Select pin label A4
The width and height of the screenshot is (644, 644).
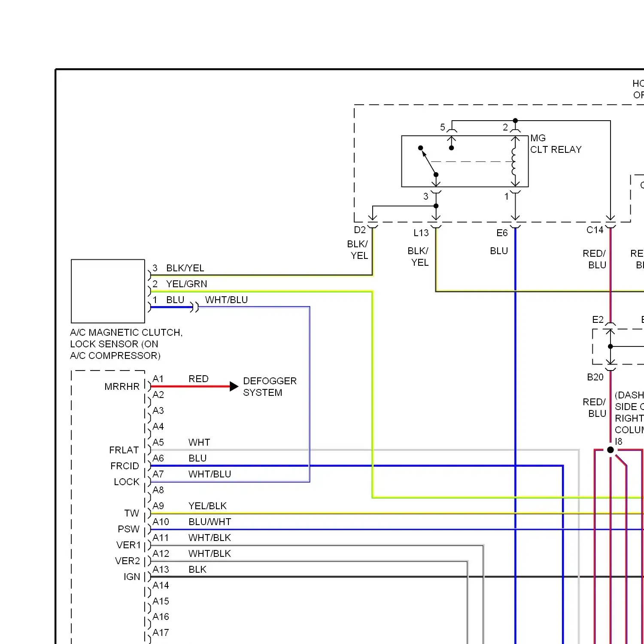pos(158,426)
